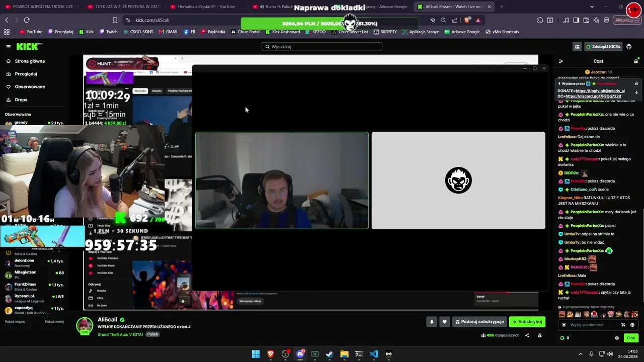Image resolution: width=644 pixels, height=362 pixels.
Task: Open browser tab search dropdown arrow
Action: 592,7
